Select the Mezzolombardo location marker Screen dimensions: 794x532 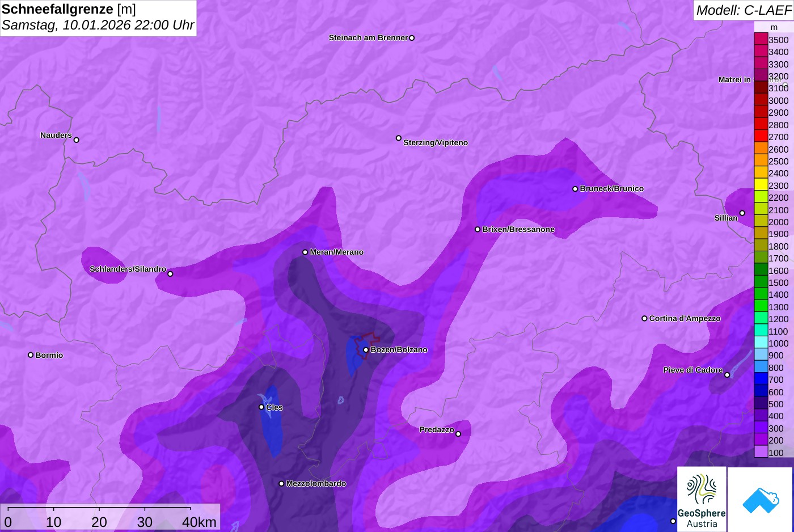[x=281, y=484]
